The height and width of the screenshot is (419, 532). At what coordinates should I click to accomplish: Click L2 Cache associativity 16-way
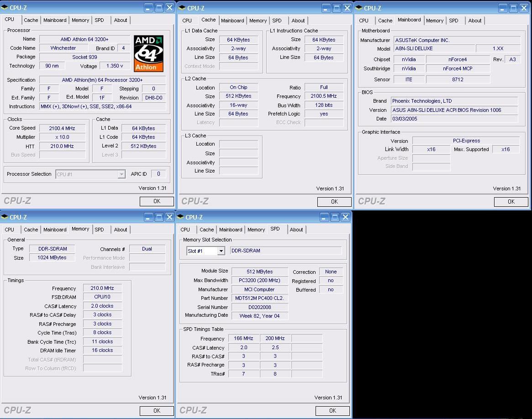click(x=238, y=105)
